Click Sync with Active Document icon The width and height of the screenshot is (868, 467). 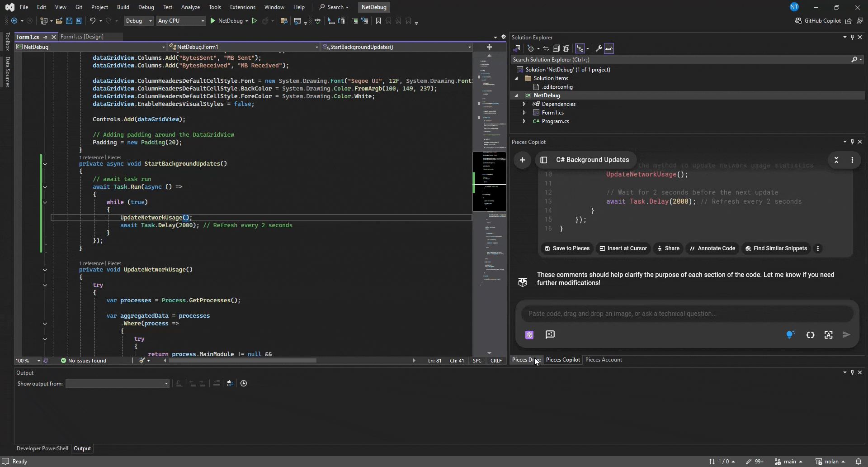click(x=546, y=48)
